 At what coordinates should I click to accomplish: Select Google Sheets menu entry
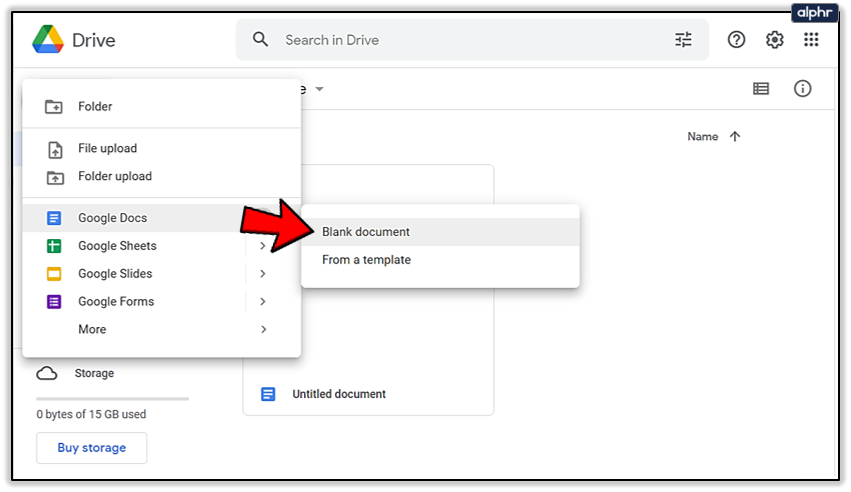[x=162, y=246]
